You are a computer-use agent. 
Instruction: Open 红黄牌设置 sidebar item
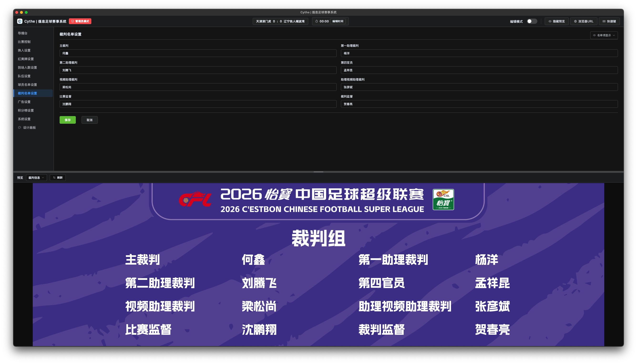[x=33, y=59]
